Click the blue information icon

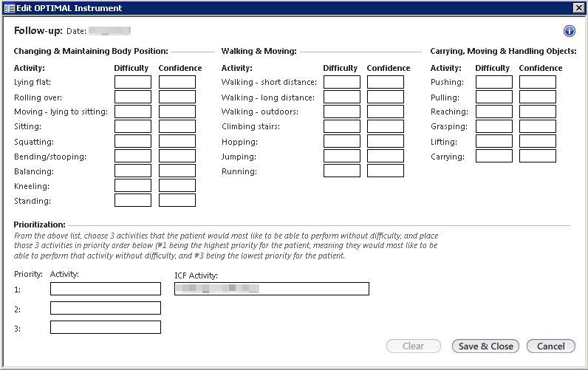click(570, 31)
